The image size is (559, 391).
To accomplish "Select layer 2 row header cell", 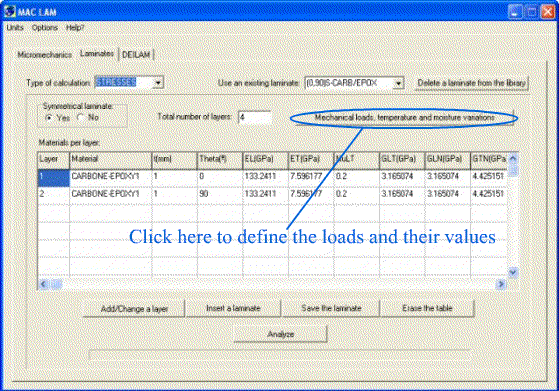I will click(x=53, y=196).
